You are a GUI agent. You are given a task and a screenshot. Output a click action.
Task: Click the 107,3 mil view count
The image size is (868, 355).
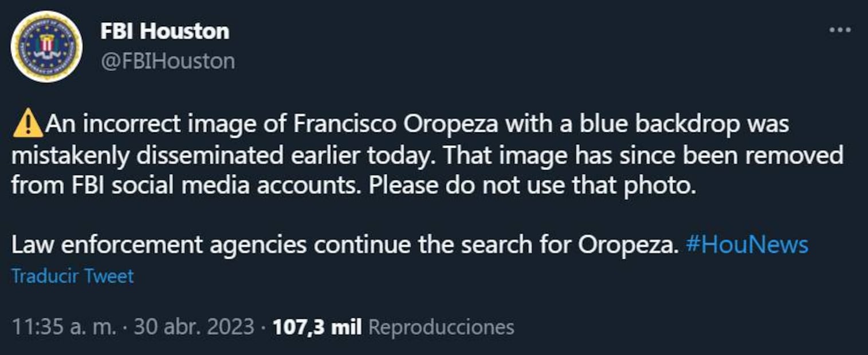click(317, 327)
